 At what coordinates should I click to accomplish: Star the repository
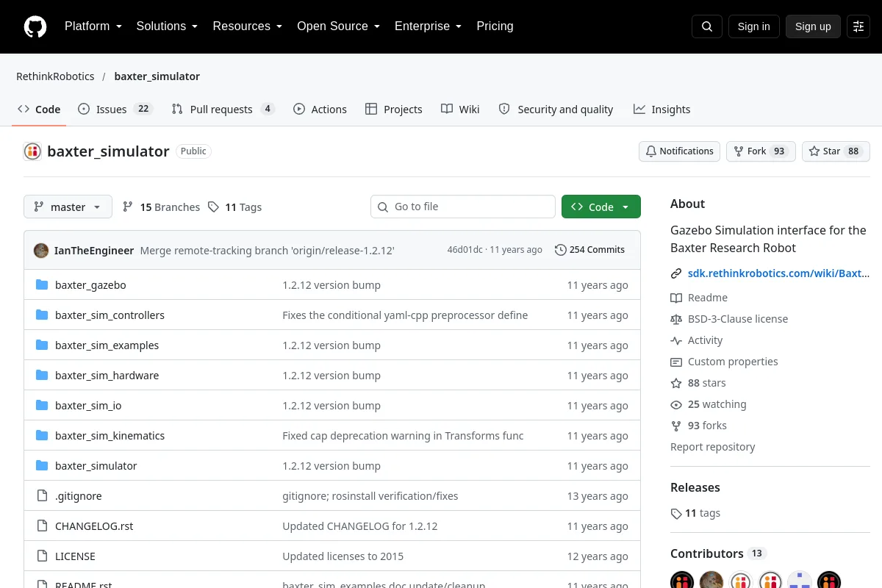click(836, 151)
